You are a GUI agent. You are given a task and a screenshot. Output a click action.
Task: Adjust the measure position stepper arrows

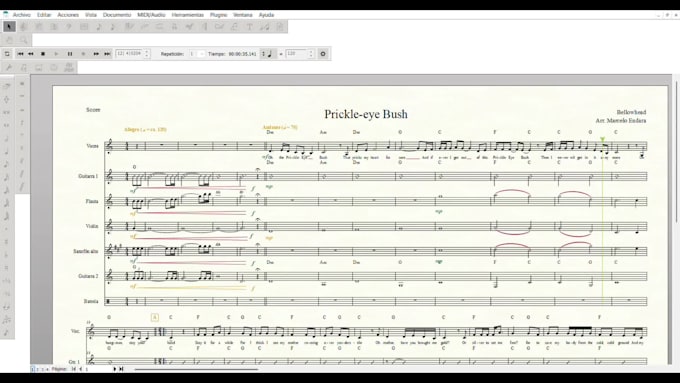(147, 54)
